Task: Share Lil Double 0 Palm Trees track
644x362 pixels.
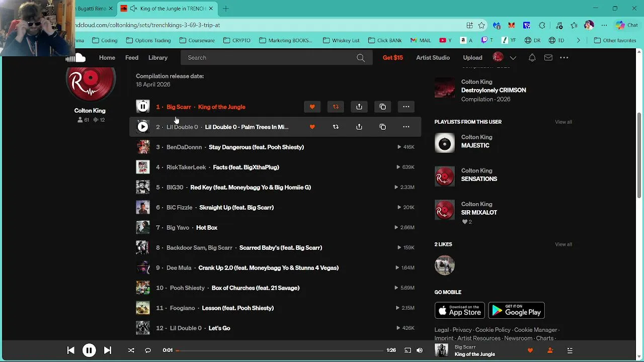Action: (x=359, y=127)
